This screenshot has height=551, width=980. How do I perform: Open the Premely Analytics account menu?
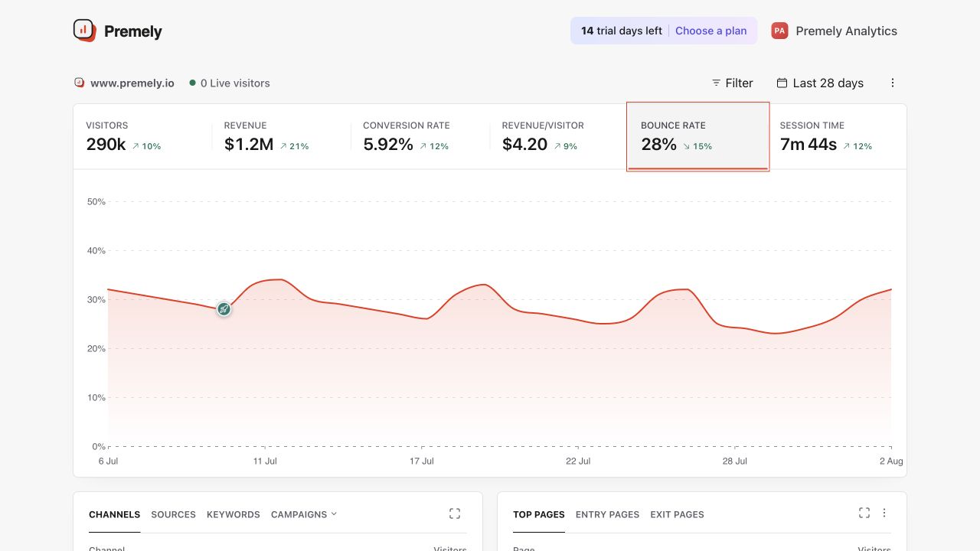coord(835,31)
